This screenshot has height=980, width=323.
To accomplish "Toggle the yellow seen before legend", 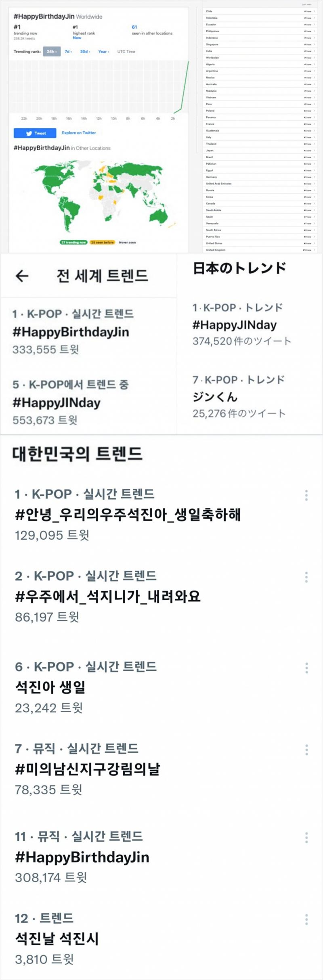I will click(x=103, y=243).
